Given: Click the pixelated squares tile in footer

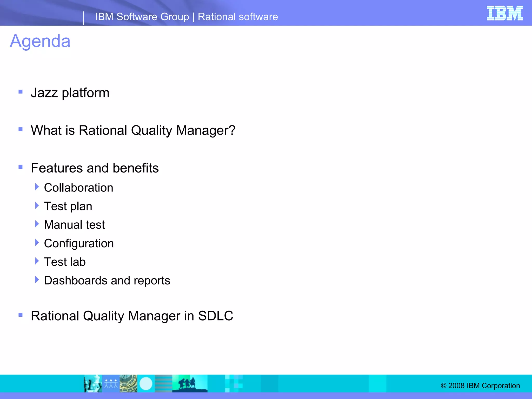Looking at the screenshot, I should 234,383.
